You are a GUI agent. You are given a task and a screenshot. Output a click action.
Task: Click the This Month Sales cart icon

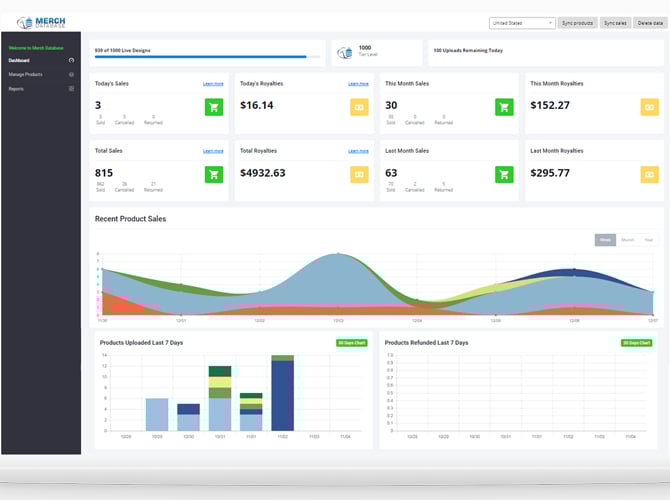(504, 107)
